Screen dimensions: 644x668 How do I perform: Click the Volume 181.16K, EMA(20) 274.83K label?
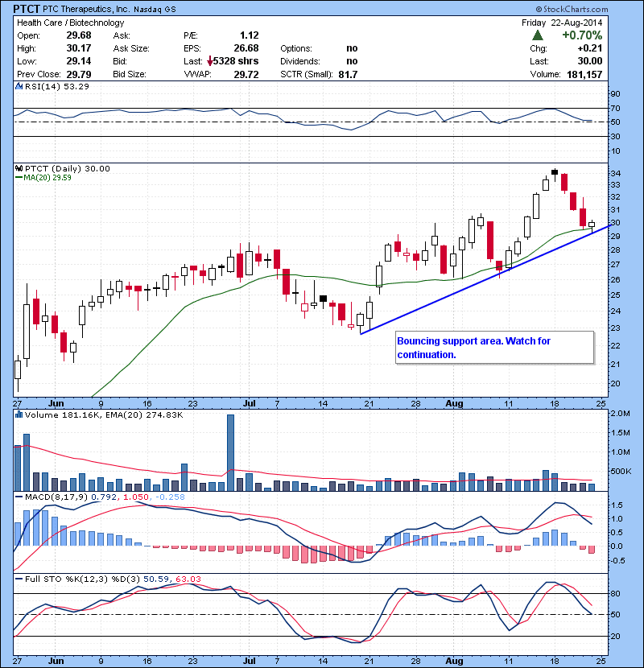click(x=104, y=414)
